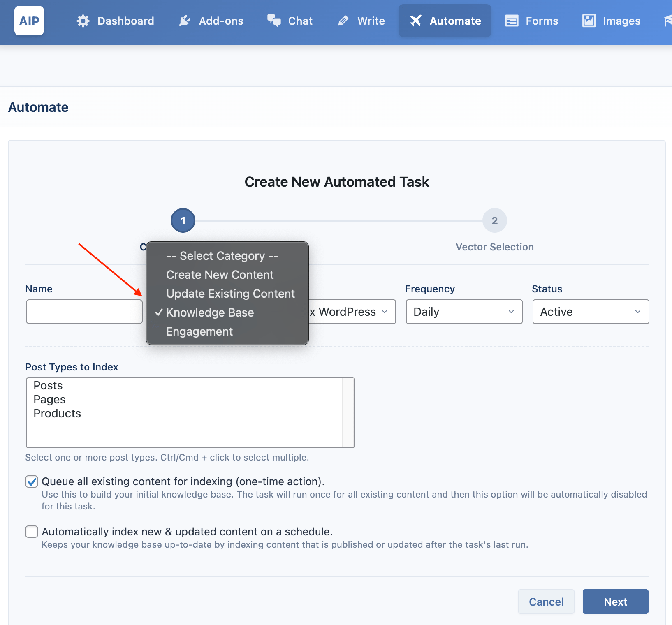Screen dimensions: 672x625
Task: Open the Index WordPress task type dropdown
Action: pyautogui.click(x=352, y=312)
